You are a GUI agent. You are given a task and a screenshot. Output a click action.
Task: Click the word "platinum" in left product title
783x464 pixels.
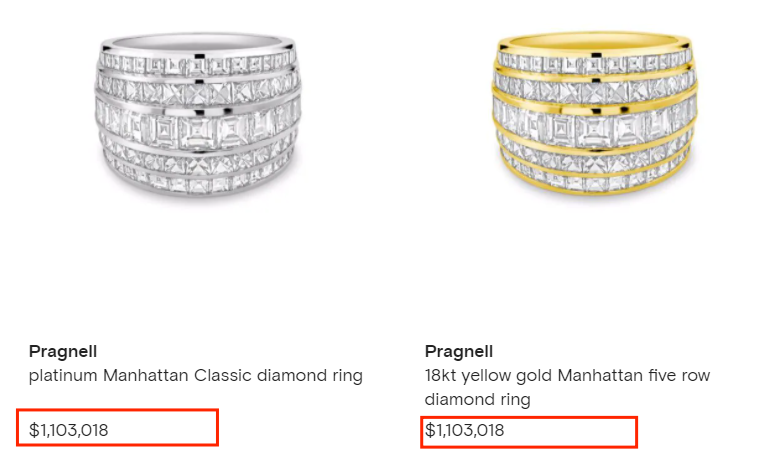(62, 376)
